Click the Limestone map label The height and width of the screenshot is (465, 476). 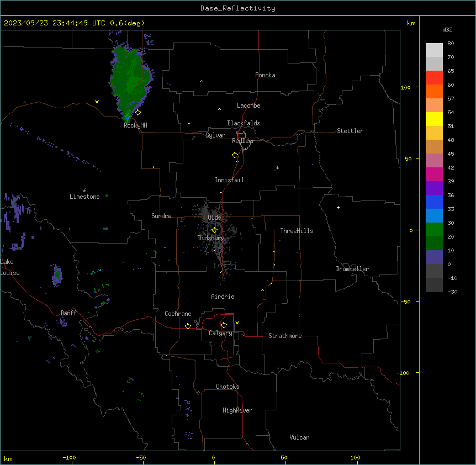point(84,197)
